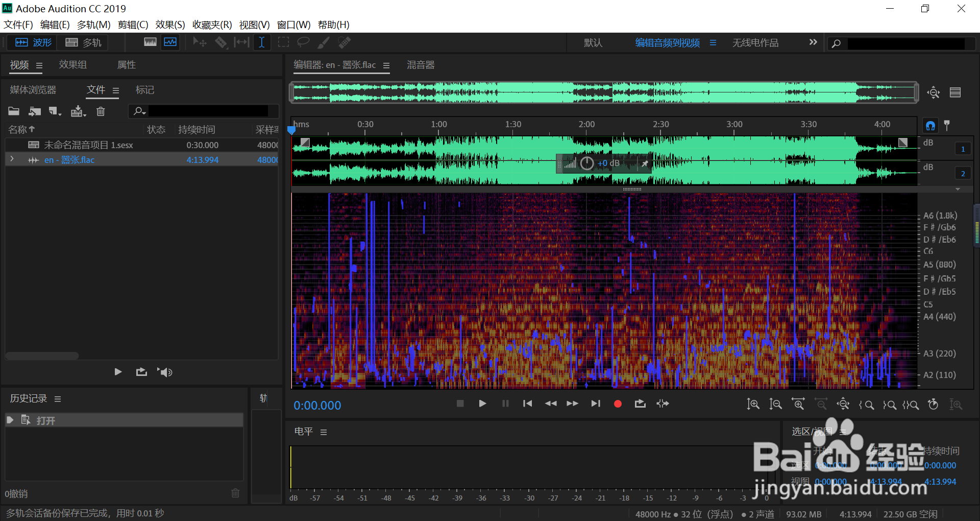Click the import file icon

tap(35, 111)
